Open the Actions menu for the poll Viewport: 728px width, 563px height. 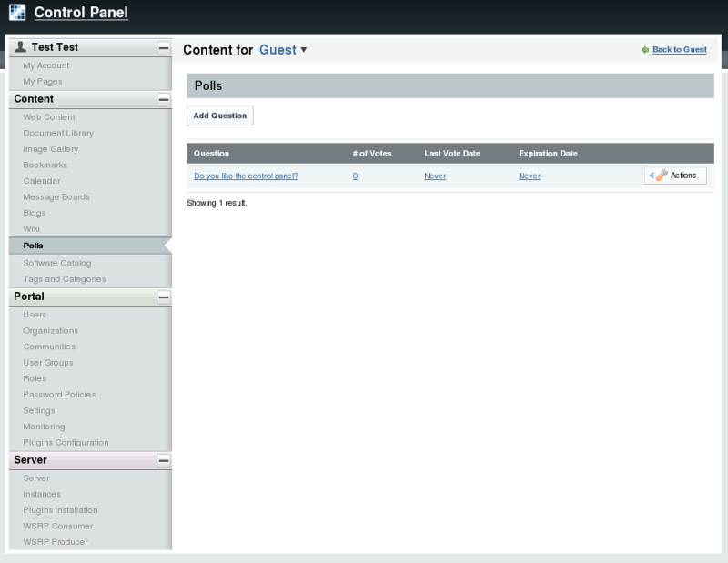coord(675,176)
